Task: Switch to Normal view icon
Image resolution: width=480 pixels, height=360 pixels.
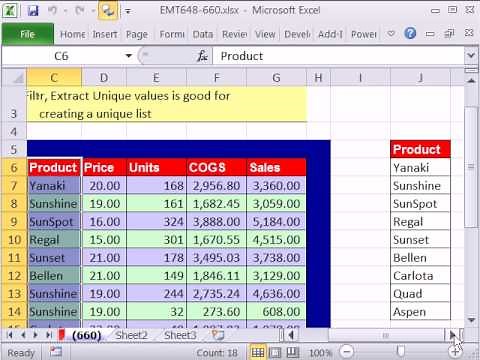Action: click(x=258, y=352)
